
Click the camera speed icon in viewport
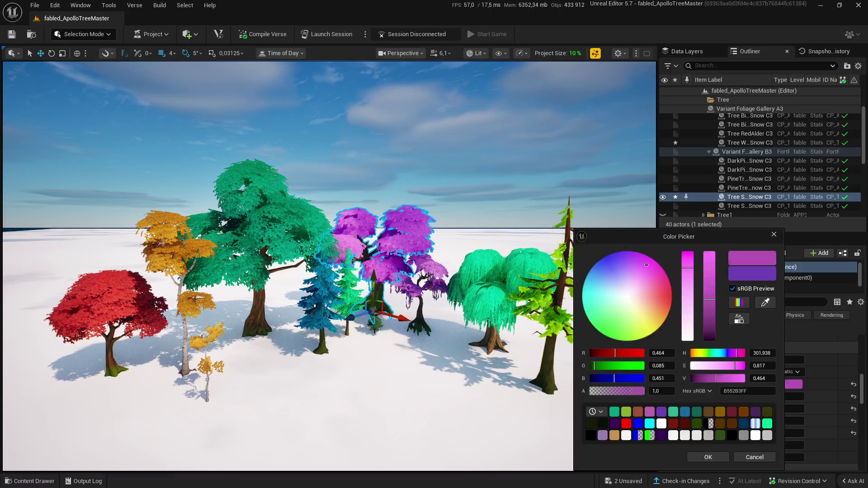point(434,53)
